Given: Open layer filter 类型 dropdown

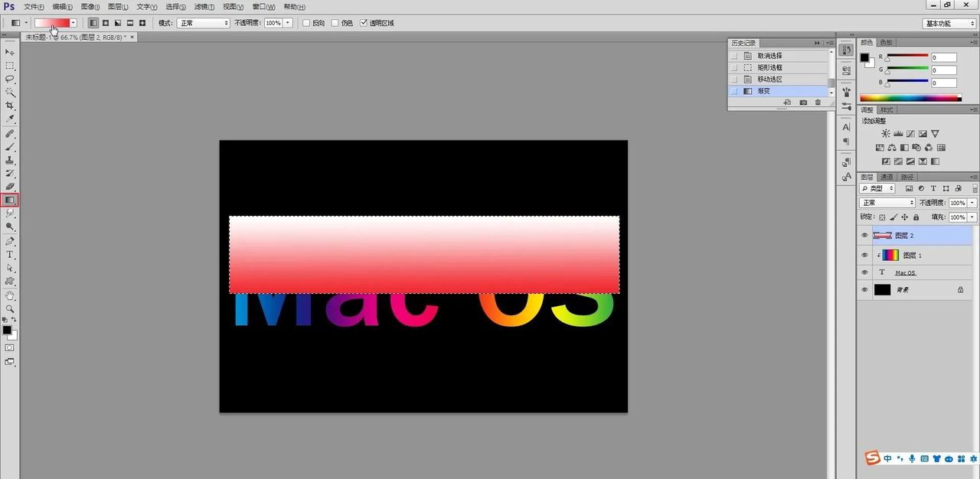Looking at the screenshot, I should (x=877, y=188).
